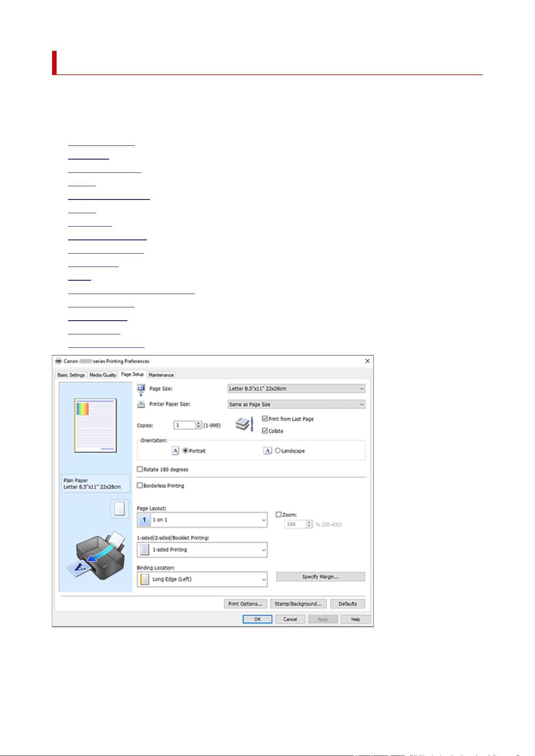Screen dimensions: 535x756
Task: Open Help for the dialog
Action: click(356, 619)
